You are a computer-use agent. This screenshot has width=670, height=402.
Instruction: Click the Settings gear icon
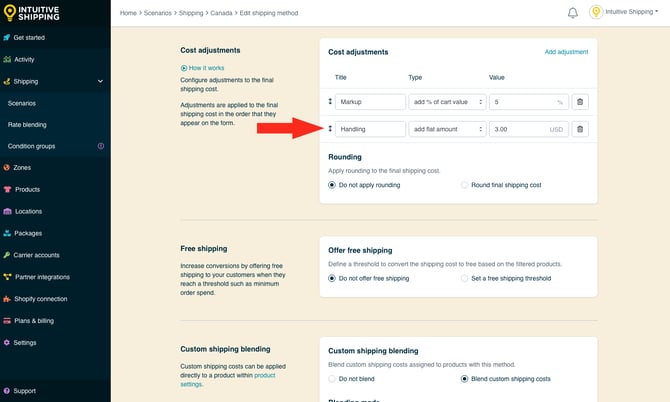pyautogui.click(x=6, y=343)
